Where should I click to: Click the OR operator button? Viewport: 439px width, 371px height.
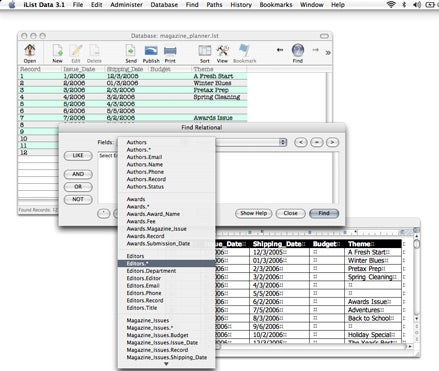tap(78, 187)
